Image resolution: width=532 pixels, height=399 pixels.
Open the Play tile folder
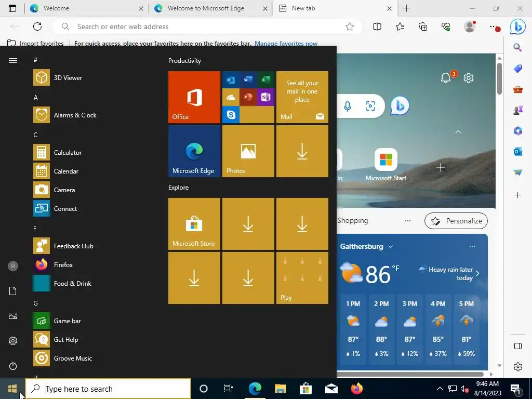[x=302, y=278]
